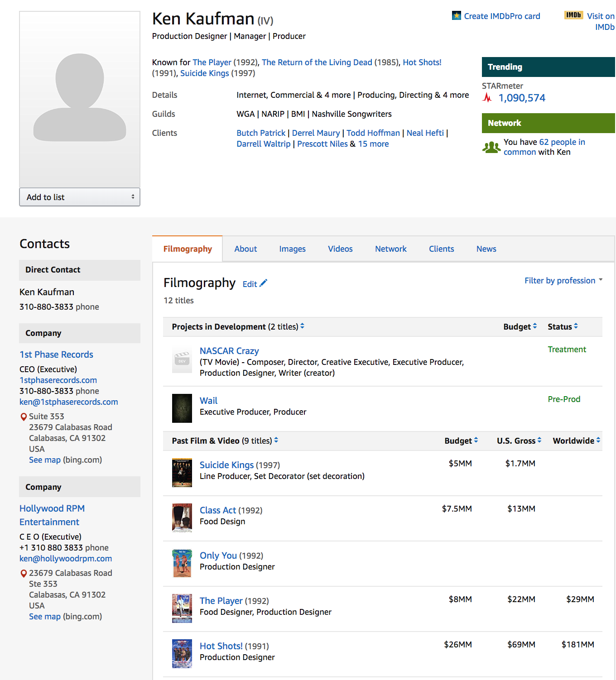This screenshot has height=680, width=616.
Task: Switch to the News tab
Action: click(x=486, y=249)
